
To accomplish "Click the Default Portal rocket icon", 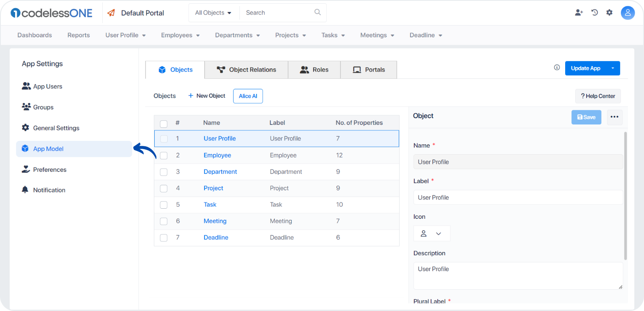I will click(111, 13).
